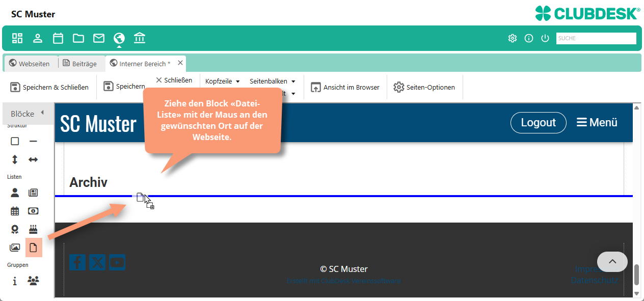The height and width of the screenshot is (301, 644).
Task: Click the page scrollbar up arrow
Action: point(636,107)
